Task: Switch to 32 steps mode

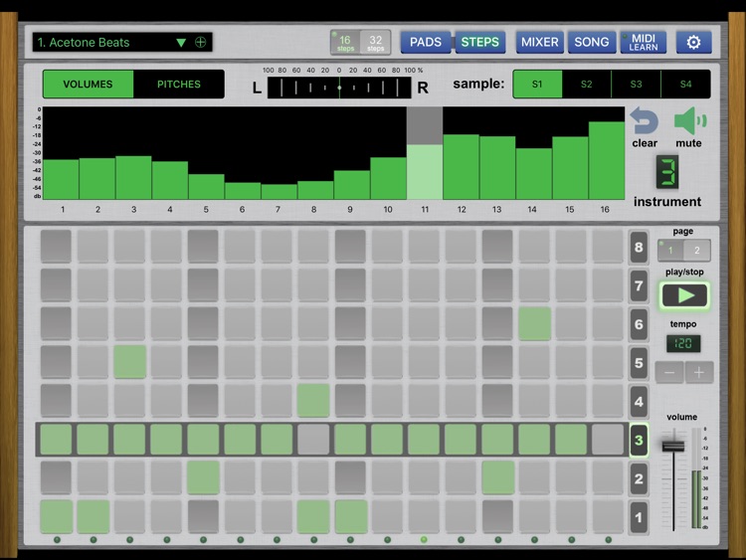Action: 375,43
